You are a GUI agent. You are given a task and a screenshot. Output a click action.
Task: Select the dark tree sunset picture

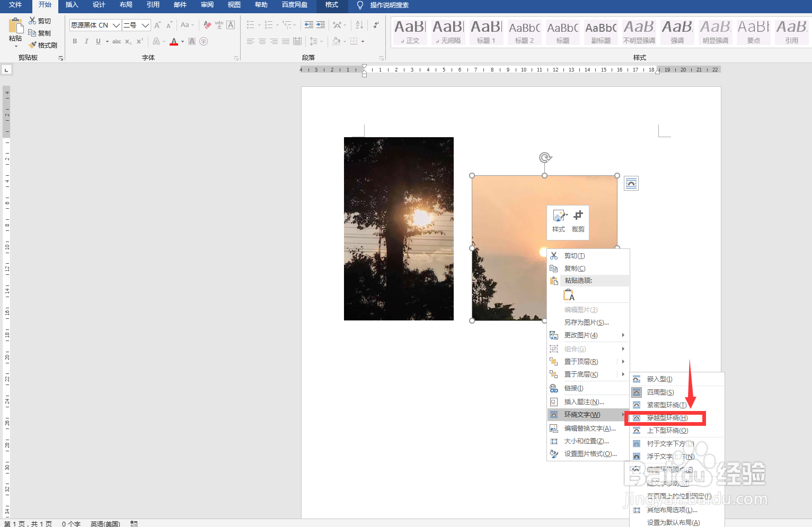pos(399,229)
